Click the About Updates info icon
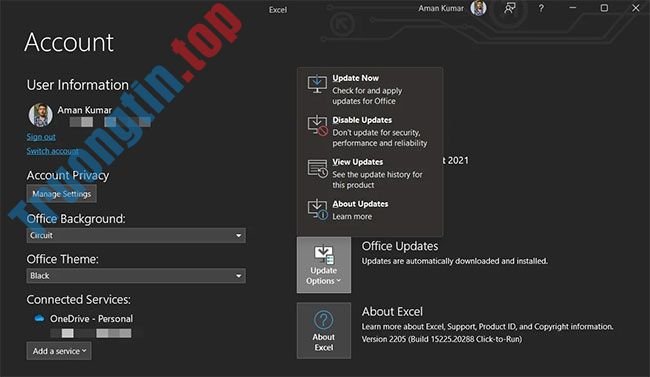650x377 pixels. click(x=318, y=209)
